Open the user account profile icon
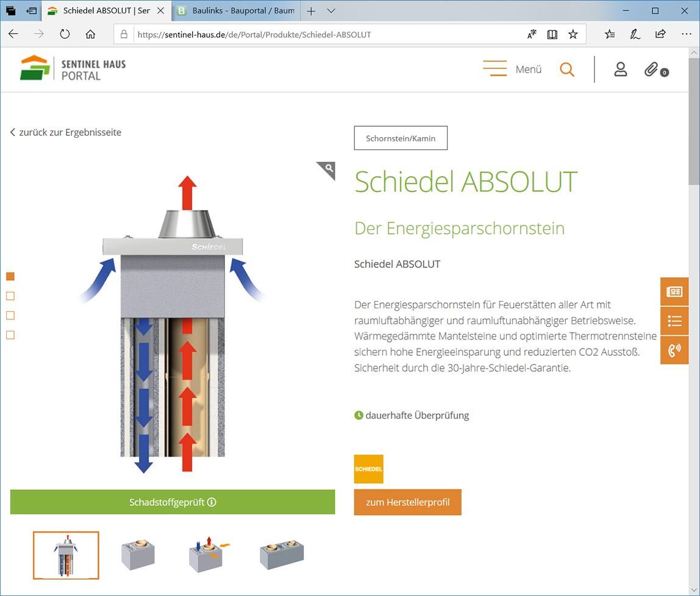Screen dimensions: 700x596 pyautogui.click(x=621, y=69)
